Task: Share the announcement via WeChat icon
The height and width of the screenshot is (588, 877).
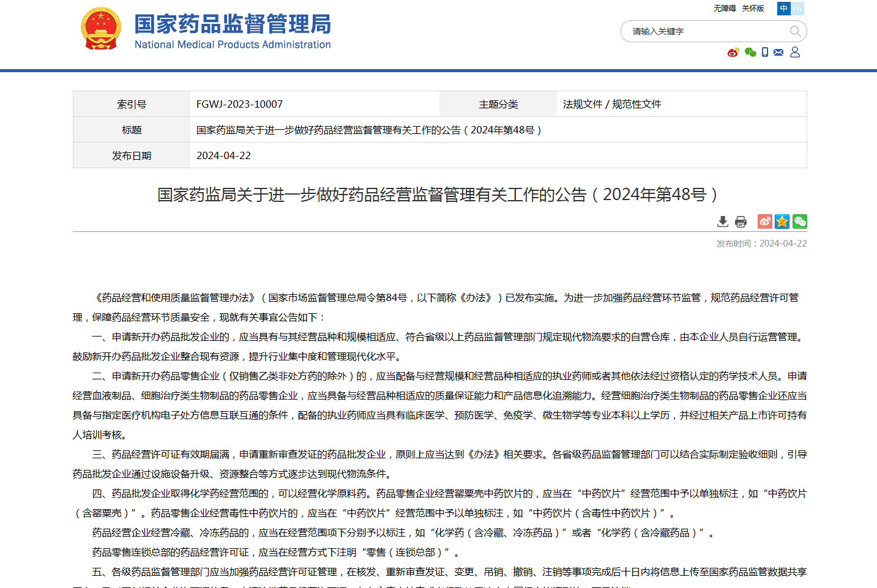Action: (x=800, y=221)
